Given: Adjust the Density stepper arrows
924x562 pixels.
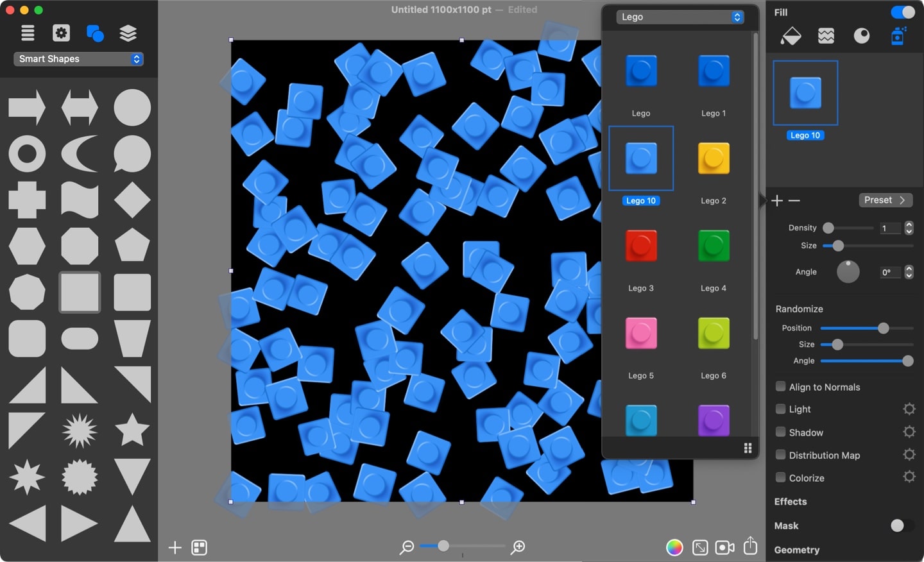Looking at the screenshot, I should [909, 228].
